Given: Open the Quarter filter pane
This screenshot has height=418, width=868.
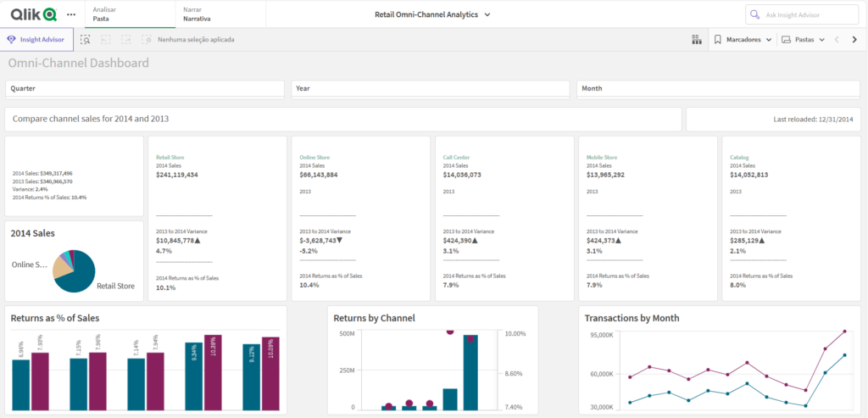Looking at the screenshot, I should pyautogui.click(x=144, y=88).
